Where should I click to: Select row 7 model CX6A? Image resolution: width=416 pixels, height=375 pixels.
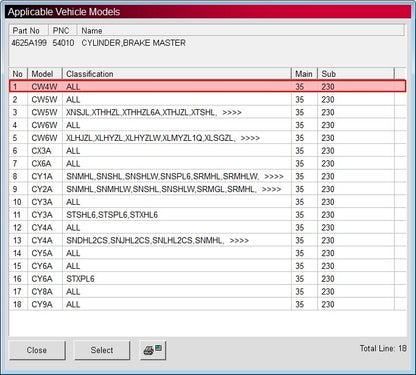point(207,163)
